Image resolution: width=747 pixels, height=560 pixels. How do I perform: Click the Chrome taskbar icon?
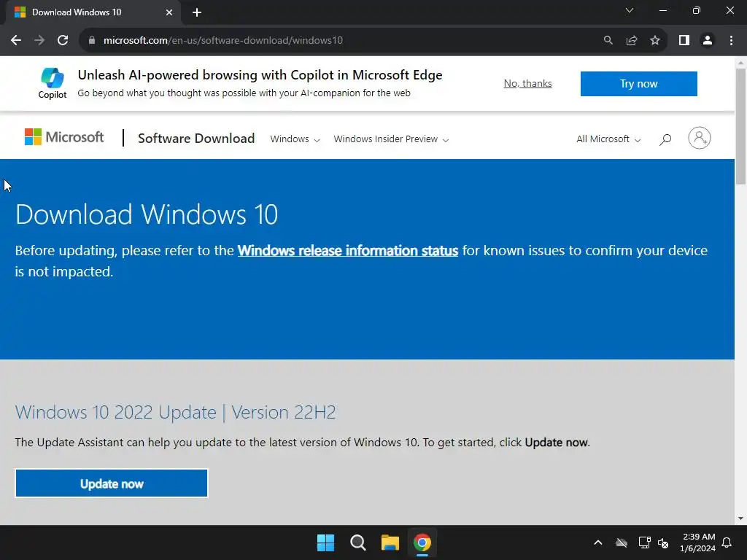point(422,542)
